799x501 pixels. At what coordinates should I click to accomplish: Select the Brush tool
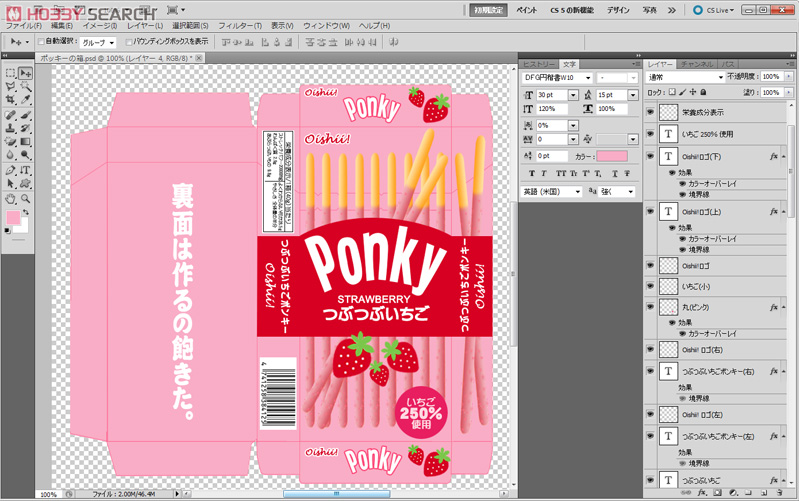tap(25, 115)
